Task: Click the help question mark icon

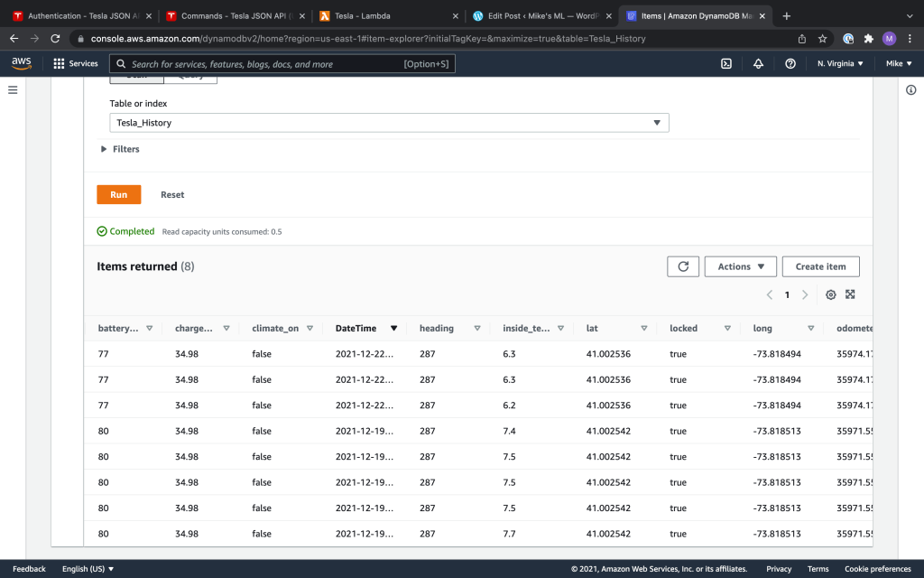Action: point(790,64)
